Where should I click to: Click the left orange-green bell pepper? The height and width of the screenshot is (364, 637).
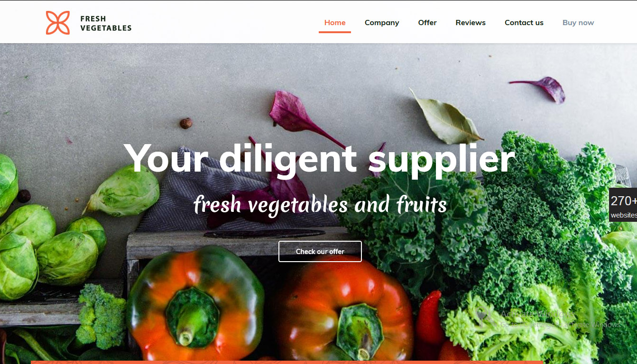tap(195, 303)
